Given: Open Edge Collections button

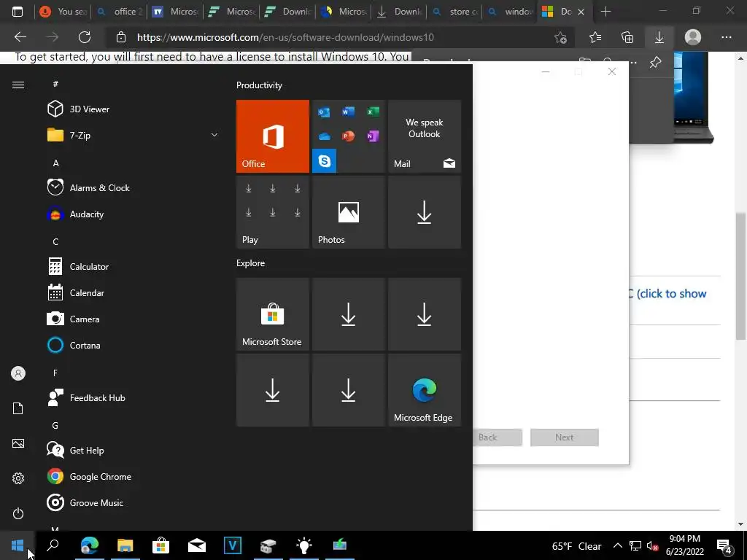Looking at the screenshot, I should (627, 37).
